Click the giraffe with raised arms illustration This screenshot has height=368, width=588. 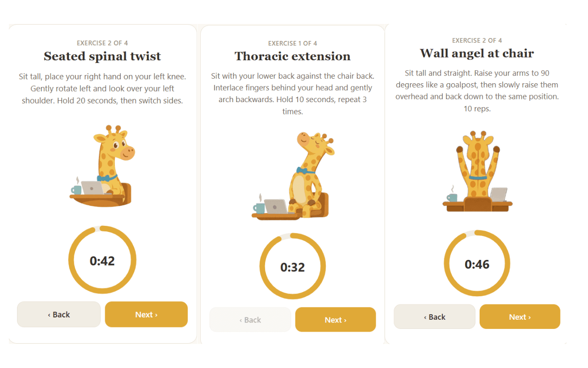point(477,171)
